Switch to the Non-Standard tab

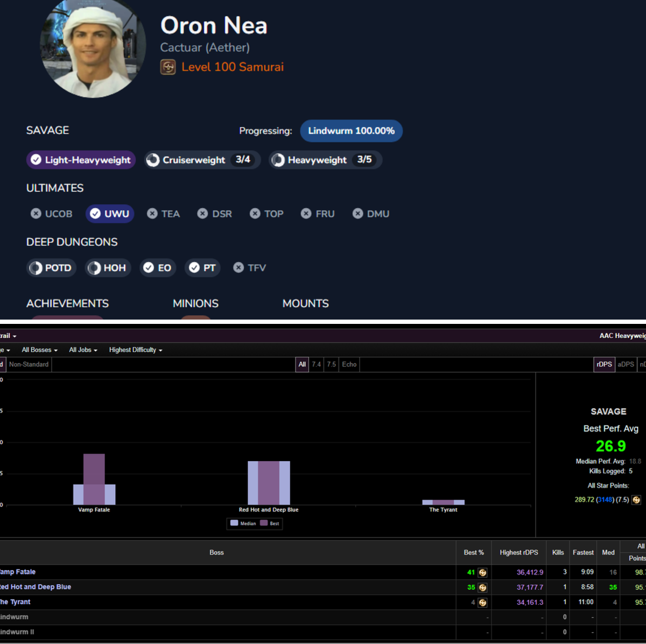(x=29, y=364)
